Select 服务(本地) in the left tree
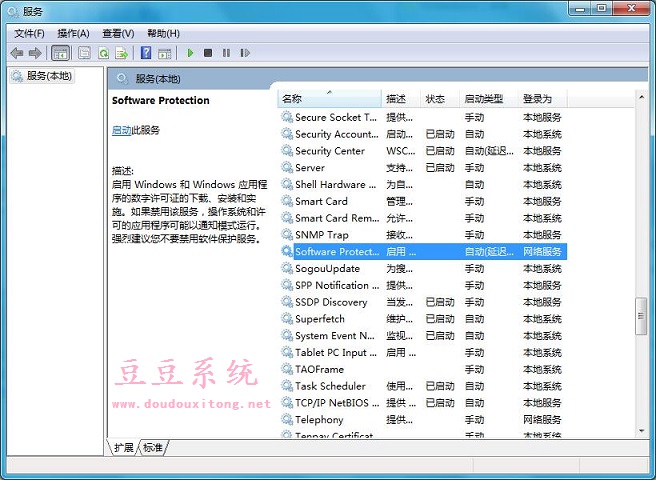Viewport: 656px width, 480px height. click(x=48, y=76)
